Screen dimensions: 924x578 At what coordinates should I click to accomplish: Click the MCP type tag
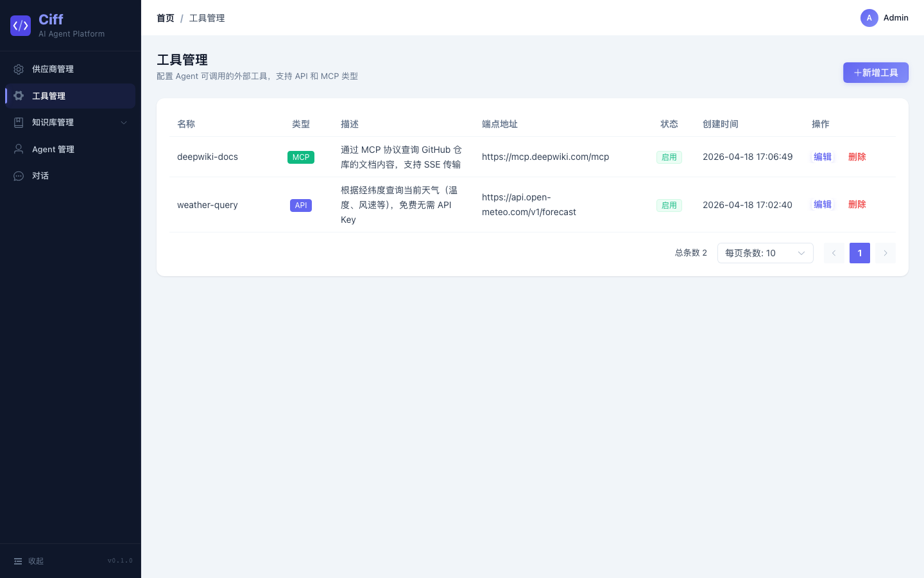click(x=301, y=157)
